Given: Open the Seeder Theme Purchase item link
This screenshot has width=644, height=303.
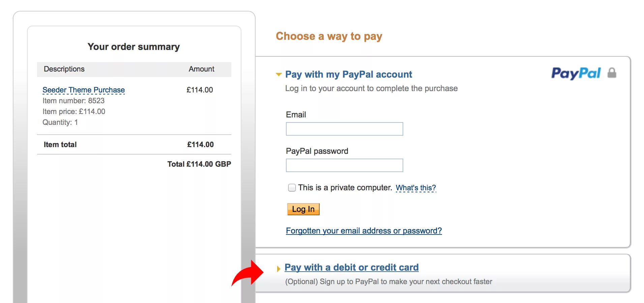Looking at the screenshot, I should 83,90.
